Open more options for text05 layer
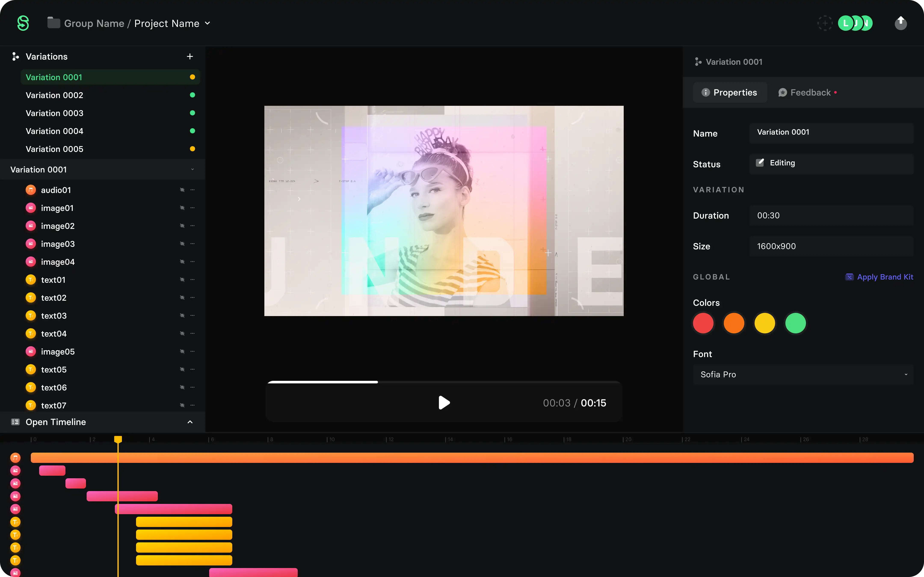The width and height of the screenshot is (924, 577). pyautogui.click(x=192, y=369)
